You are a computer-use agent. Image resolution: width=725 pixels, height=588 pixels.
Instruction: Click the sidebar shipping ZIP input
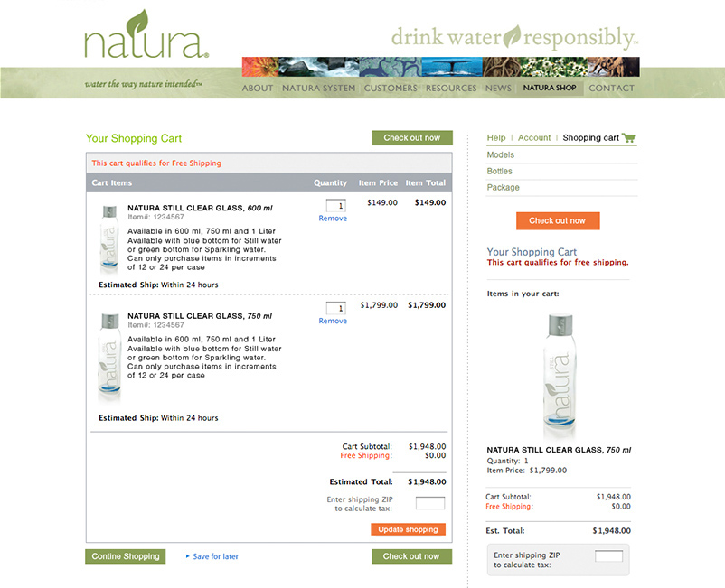(x=608, y=555)
